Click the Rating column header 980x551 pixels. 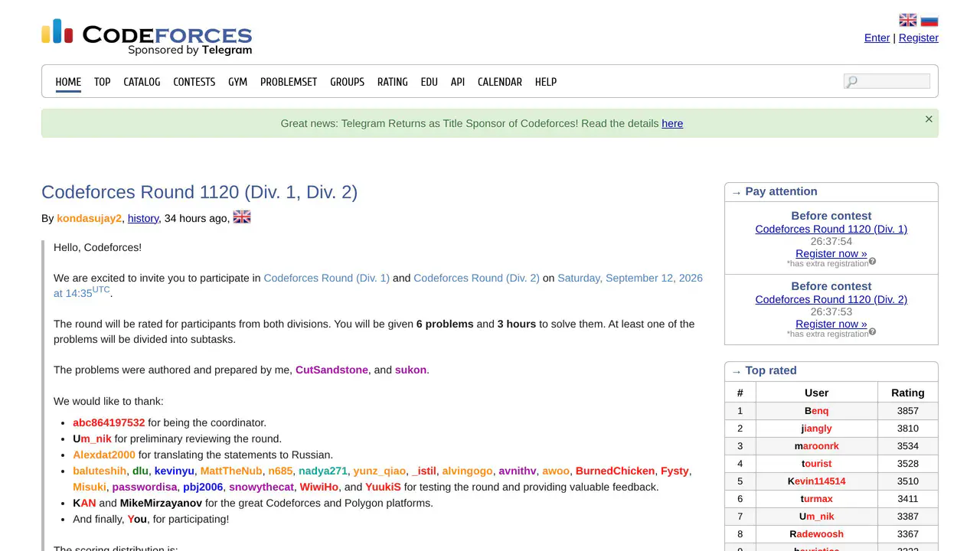tap(908, 393)
